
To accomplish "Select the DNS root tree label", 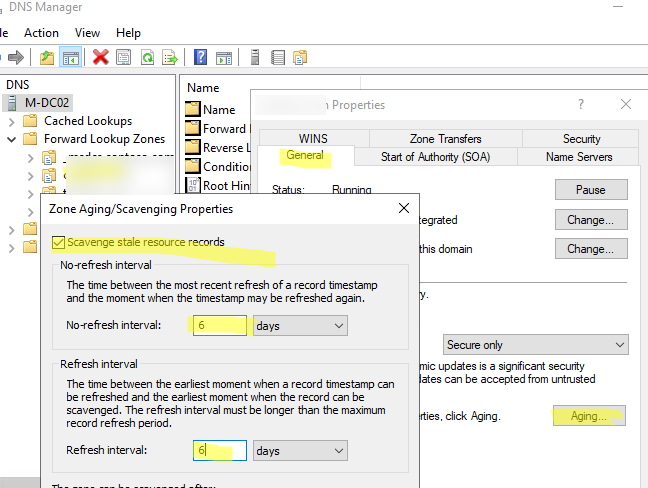I will click(18, 85).
